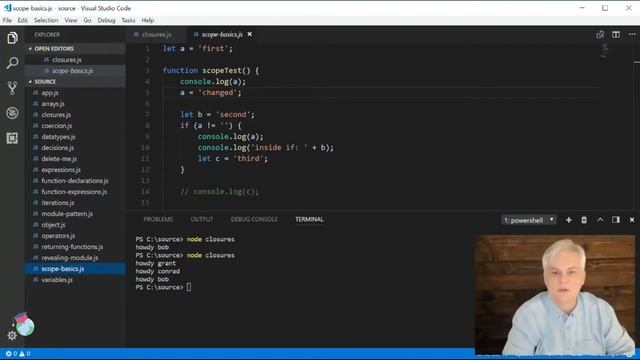Viewport: 640px width, 360px height.
Task: Open returning-functions.js in the file tree
Action: coord(76,247)
